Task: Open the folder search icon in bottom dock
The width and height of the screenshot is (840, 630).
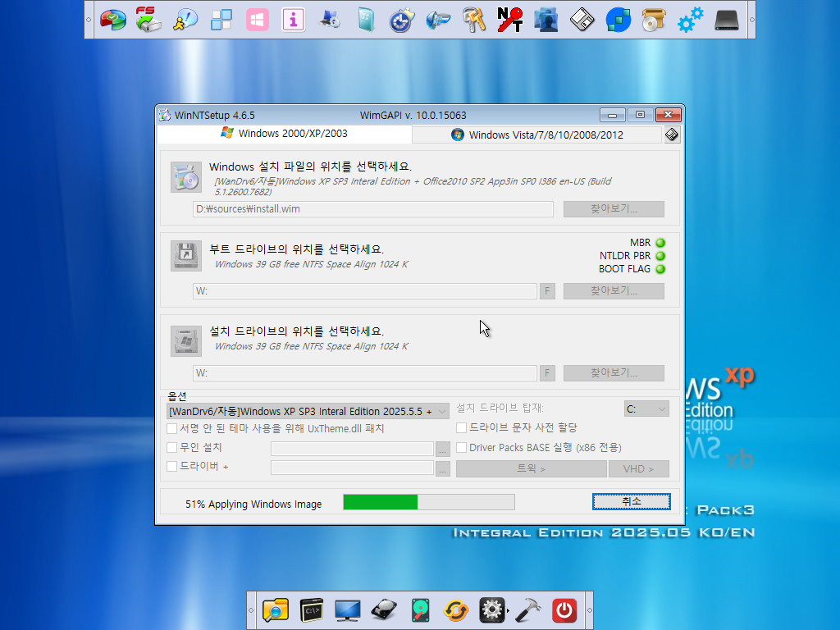Action: pyautogui.click(x=276, y=610)
